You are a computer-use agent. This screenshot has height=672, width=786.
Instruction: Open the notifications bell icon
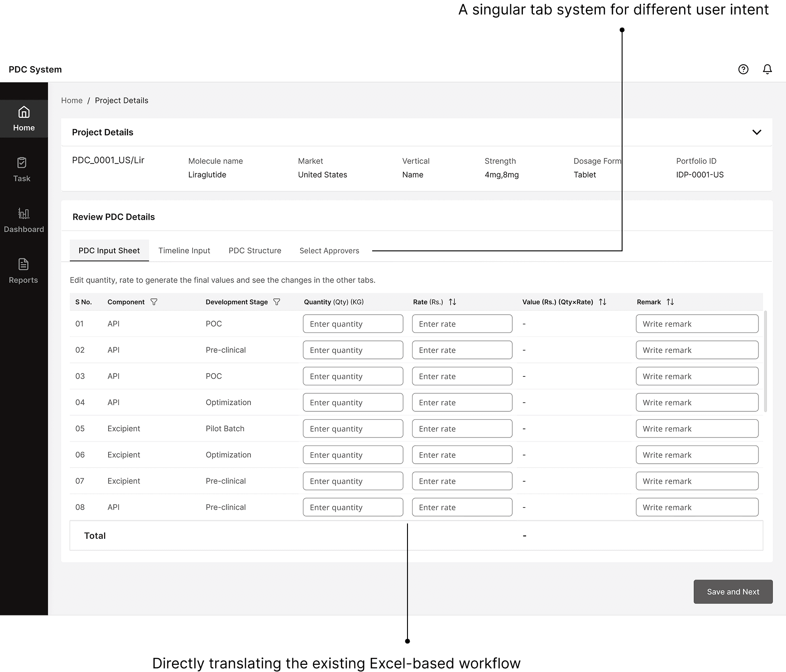(x=767, y=69)
